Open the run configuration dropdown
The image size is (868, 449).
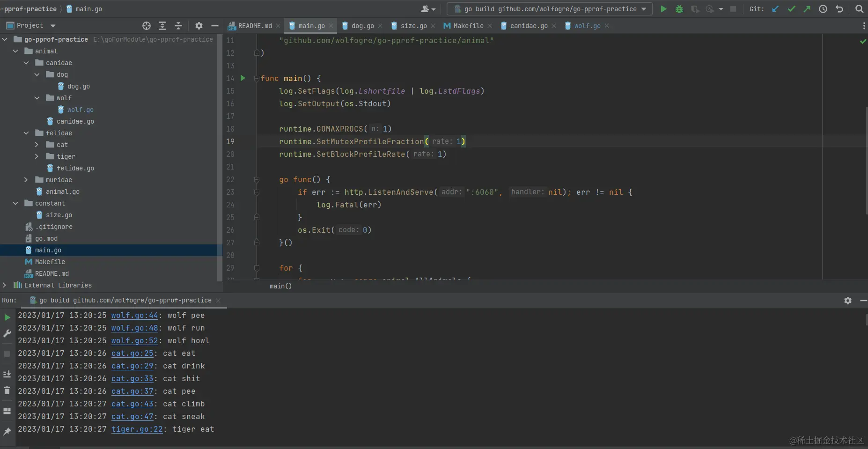tap(550, 9)
